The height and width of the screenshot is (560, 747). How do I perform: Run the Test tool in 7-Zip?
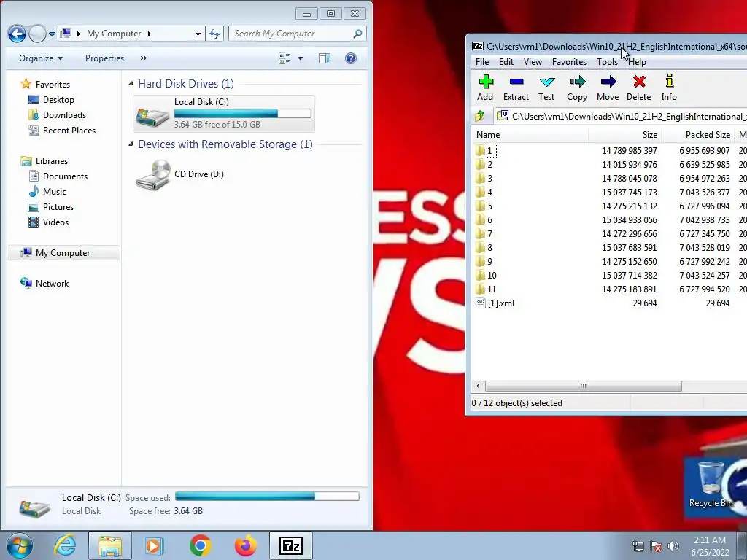tap(546, 88)
